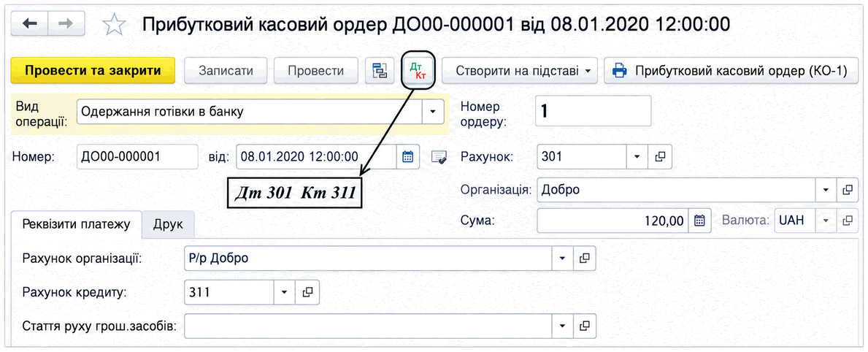Screen dimensions: 868x352
Task: Click Валюта field UAH
Action: [795, 221]
